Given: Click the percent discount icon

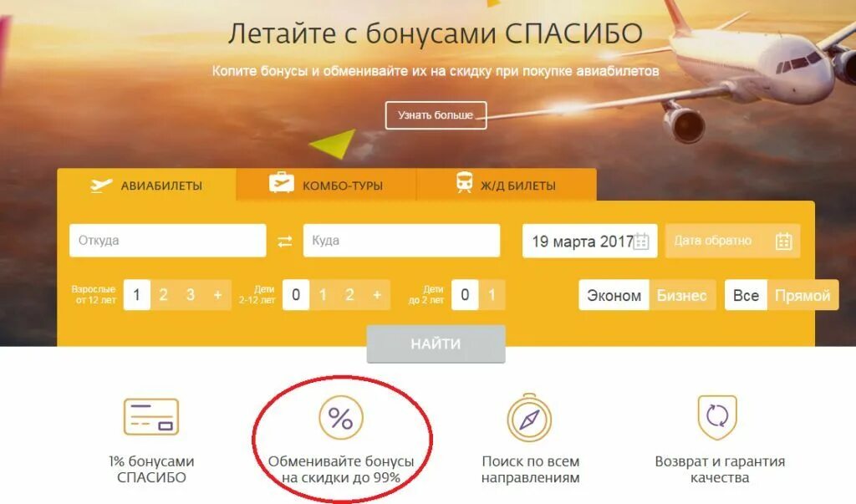Looking at the screenshot, I should [x=341, y=418].
